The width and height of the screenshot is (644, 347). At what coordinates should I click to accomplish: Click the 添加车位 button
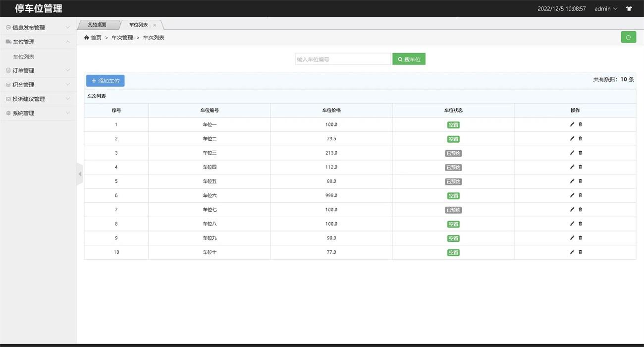point(105,81)
